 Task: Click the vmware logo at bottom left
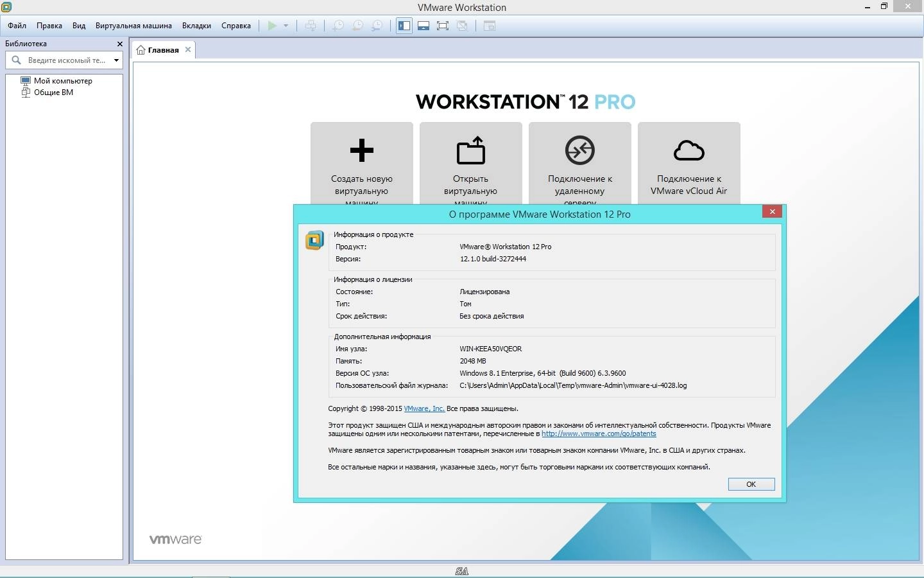[x=176, y=539]
